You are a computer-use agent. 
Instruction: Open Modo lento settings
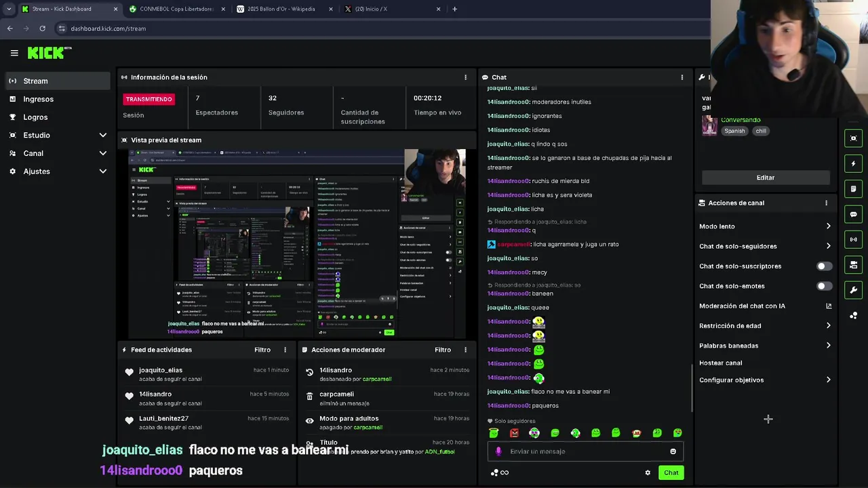point(766,226)
